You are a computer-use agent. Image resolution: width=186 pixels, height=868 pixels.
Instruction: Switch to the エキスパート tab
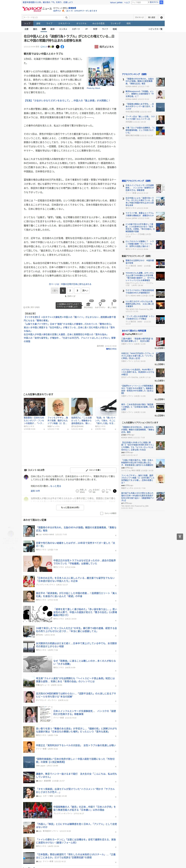[64, 24]
